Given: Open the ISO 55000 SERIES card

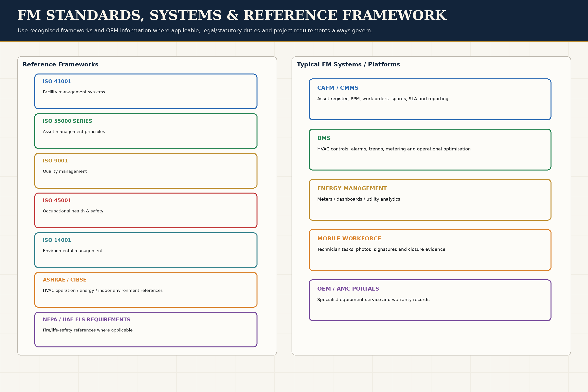Looking at the screenshot, I should coord(146,131).
